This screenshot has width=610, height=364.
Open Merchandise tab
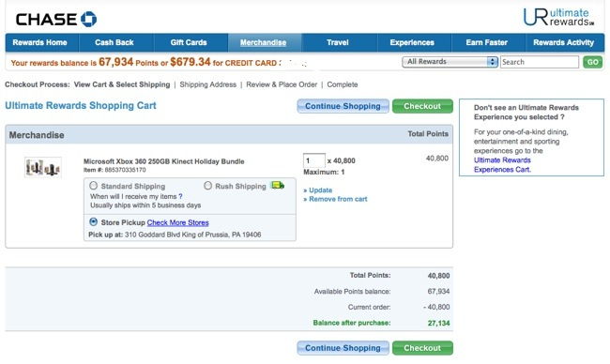[264, 42]
